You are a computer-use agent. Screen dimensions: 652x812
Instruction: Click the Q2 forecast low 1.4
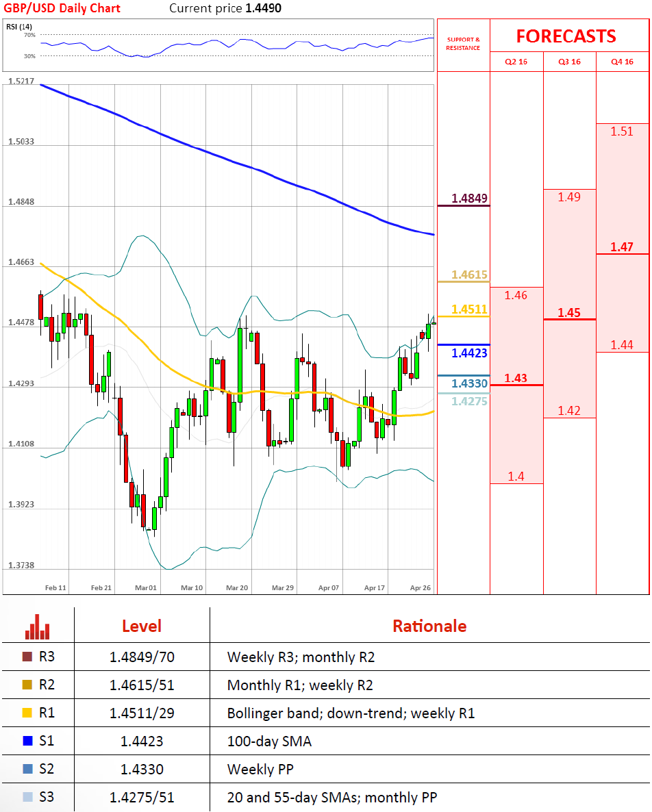(x=516, y=477)
